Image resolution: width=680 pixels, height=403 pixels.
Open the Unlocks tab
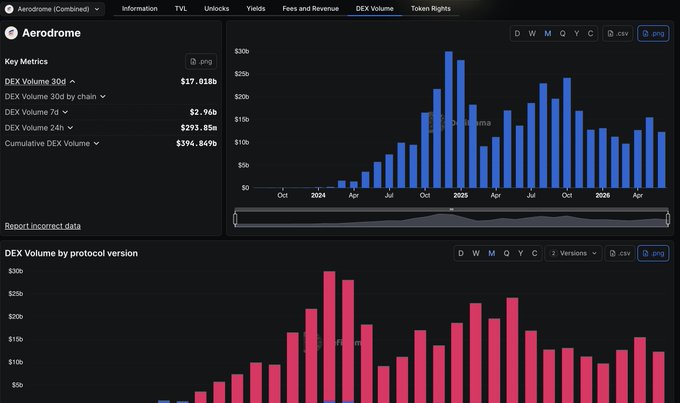(x=217, y=9)
